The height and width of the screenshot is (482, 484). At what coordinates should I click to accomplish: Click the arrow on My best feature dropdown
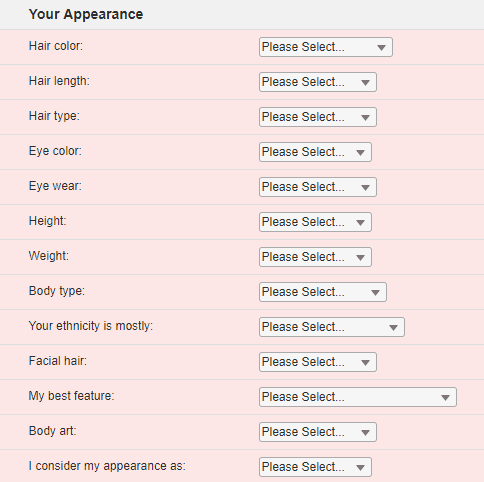445,397
